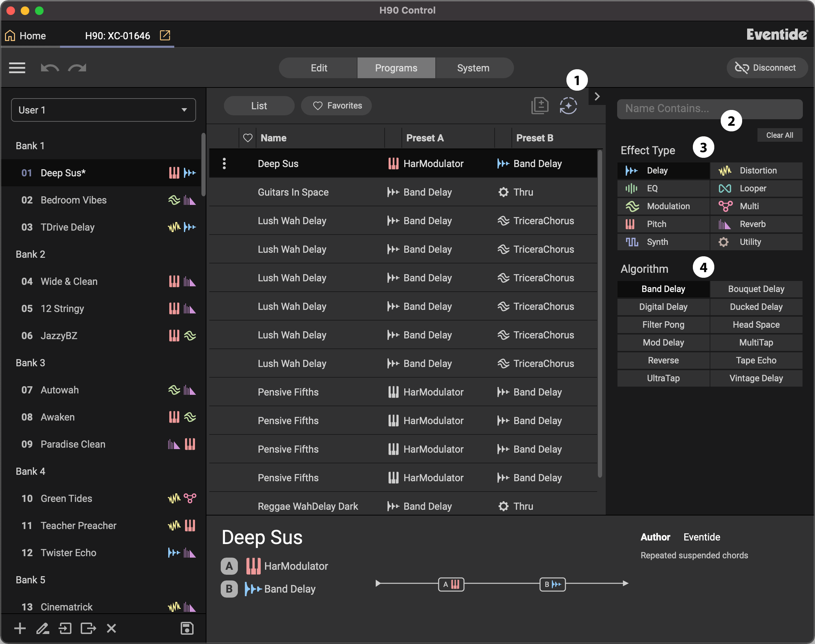Switch to the Edit tab
The height and width of the screenshot is (644, 815).
tap(319, 68)
